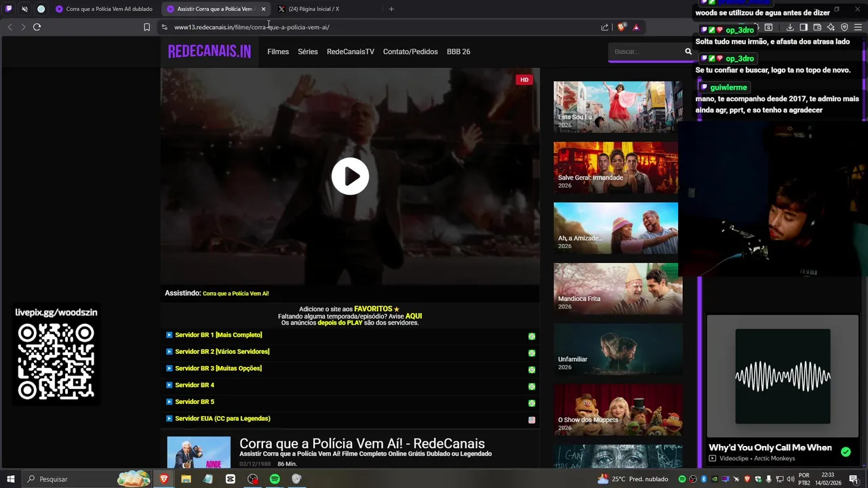Open File Explorer from the taskbar
The width and height of the screenshot is (868, 488).
[186, 479]
